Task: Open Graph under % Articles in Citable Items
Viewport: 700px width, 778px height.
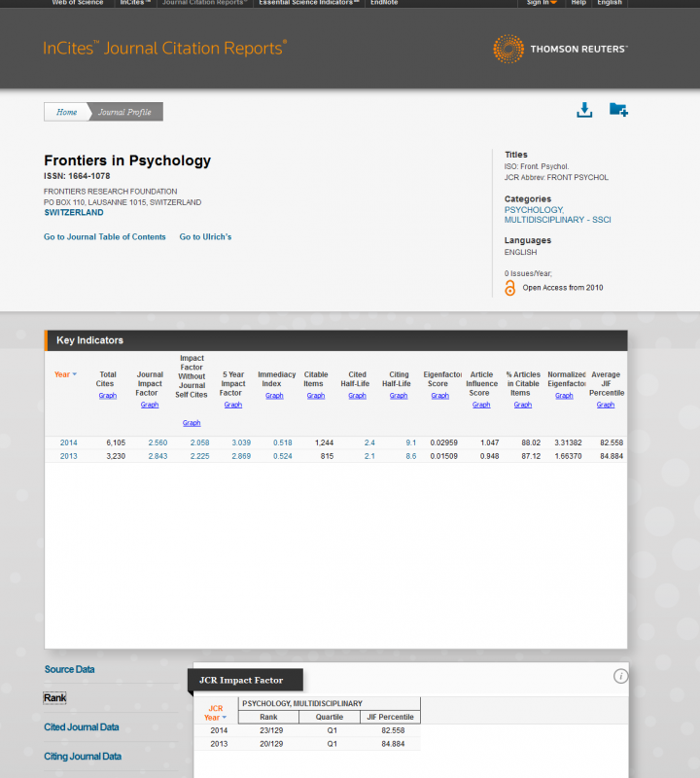Action: click(523, 405)
